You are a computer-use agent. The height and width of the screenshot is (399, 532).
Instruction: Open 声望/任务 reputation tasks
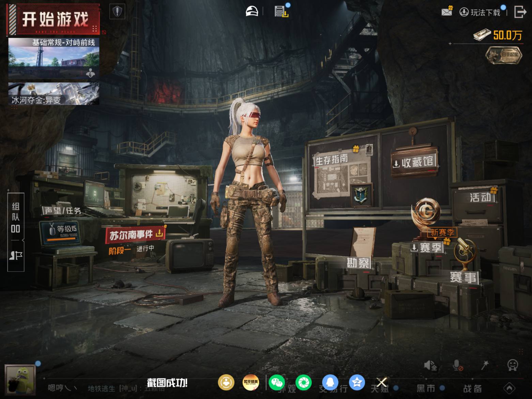tap(63, 210)
